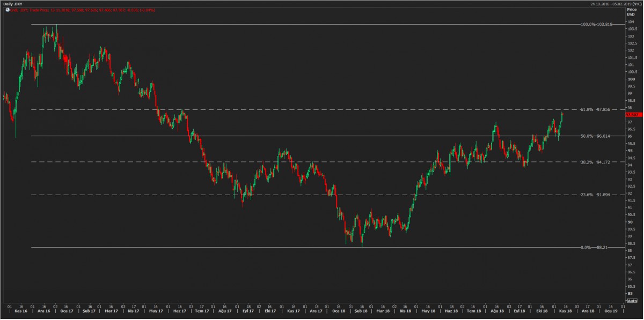The height and width of the screenshot is (320, 644).
Task: Click the 38.2% retracement label 94.172
Action: tap(595, 162)
